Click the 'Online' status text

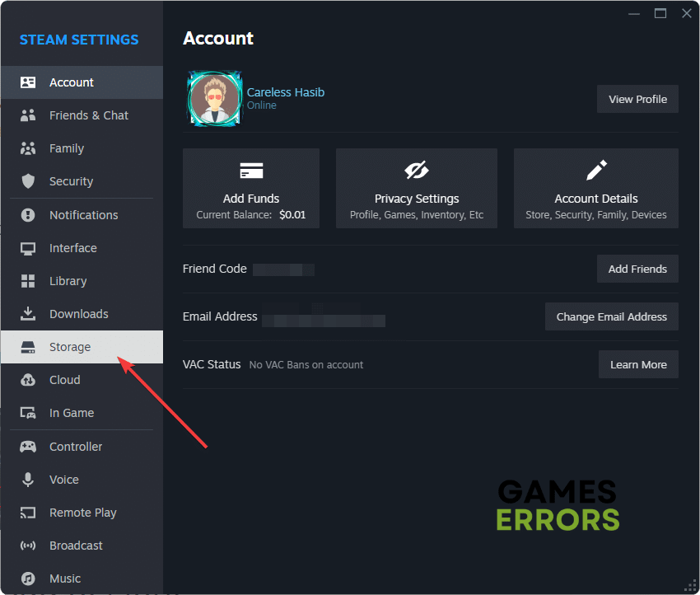click(x=262, y=105)
